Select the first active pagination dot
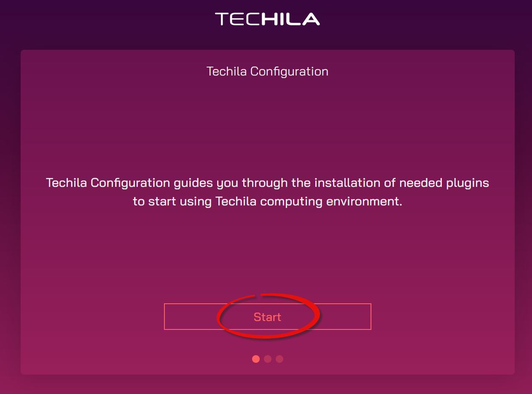The height and width of the screenshot is (394, 532). click(x=256, y=359)
